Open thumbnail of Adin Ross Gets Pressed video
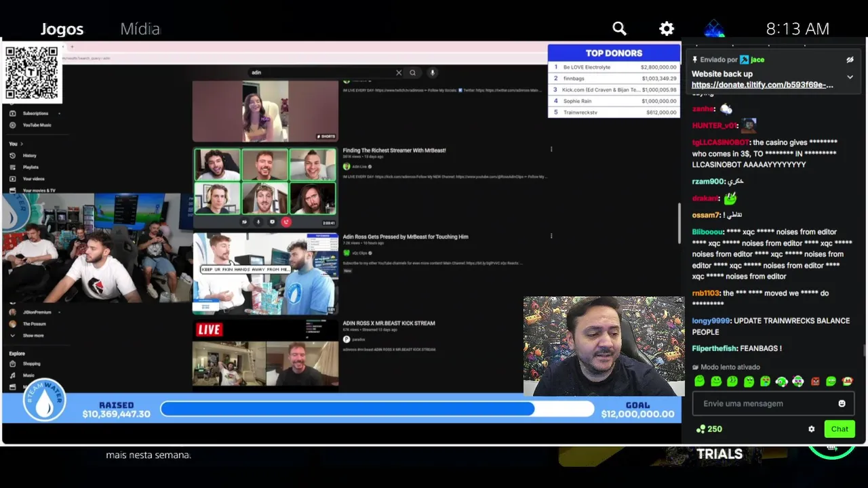This screenshot has width=868, height=488. point(265,273)
